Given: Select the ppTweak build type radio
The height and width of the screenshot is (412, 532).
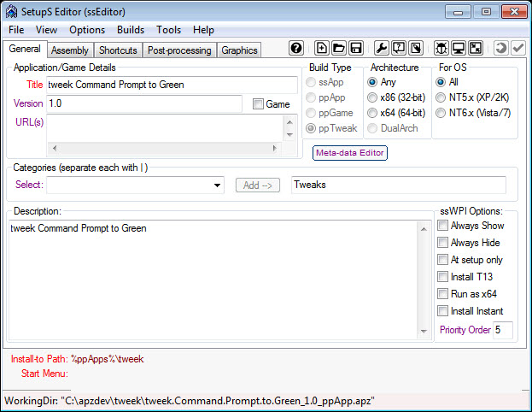Looking at the screenshot, I should pyautogui.click(x=311, y=128).
